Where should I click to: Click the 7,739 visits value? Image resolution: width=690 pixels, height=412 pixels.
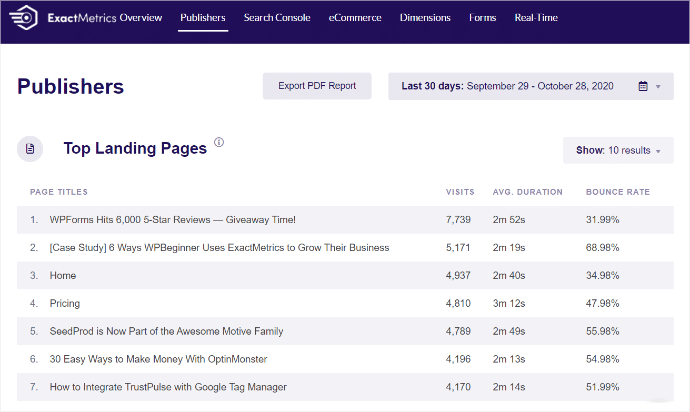(458, 220)
